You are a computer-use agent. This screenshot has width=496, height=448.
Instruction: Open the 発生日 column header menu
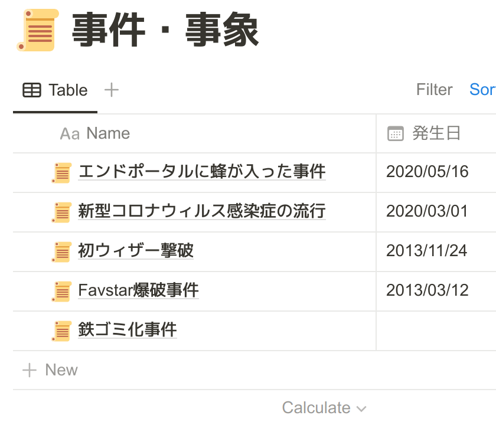(x=436, y=133)
